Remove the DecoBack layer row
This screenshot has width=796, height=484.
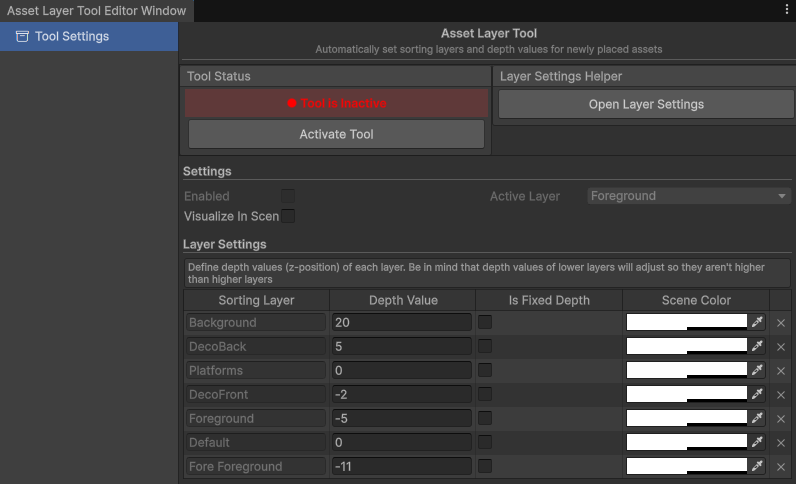pos(781,347)
